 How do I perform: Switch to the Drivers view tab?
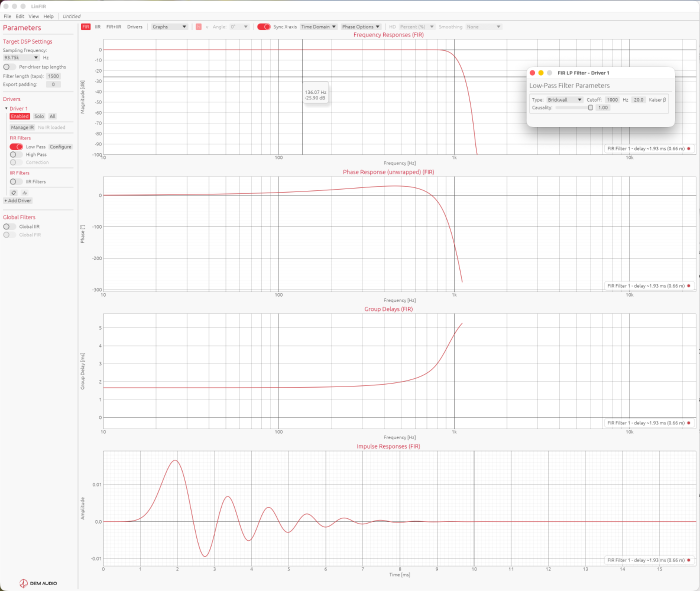[135, 27]
